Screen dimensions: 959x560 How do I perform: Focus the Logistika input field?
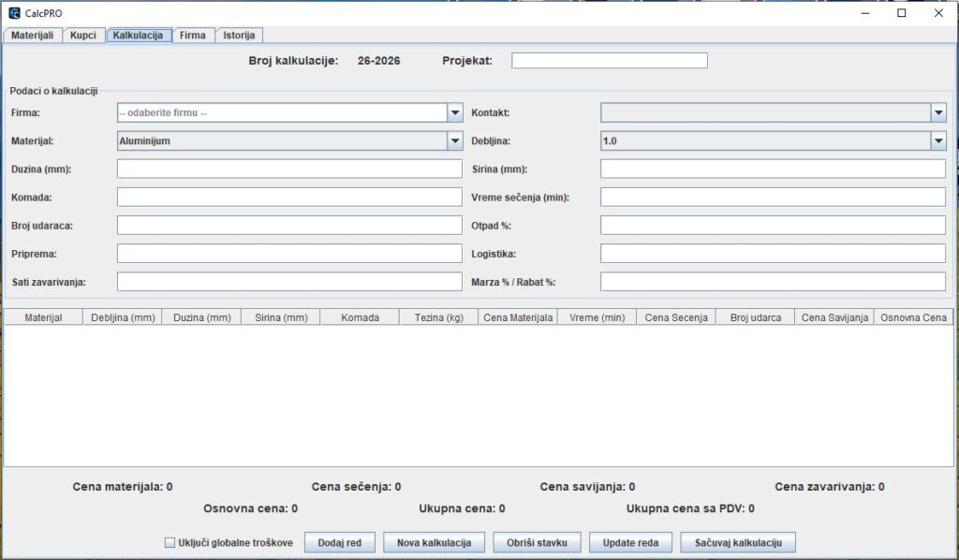773,253
